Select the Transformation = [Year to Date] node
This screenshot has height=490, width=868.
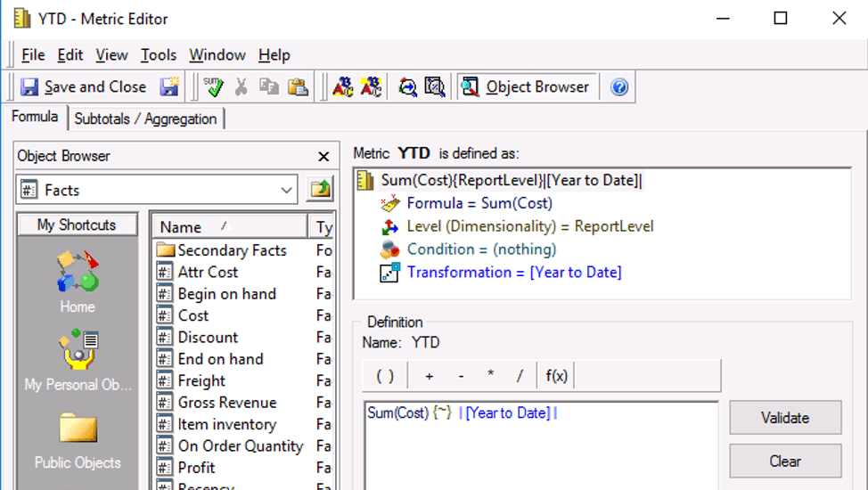tap(513, 272)
